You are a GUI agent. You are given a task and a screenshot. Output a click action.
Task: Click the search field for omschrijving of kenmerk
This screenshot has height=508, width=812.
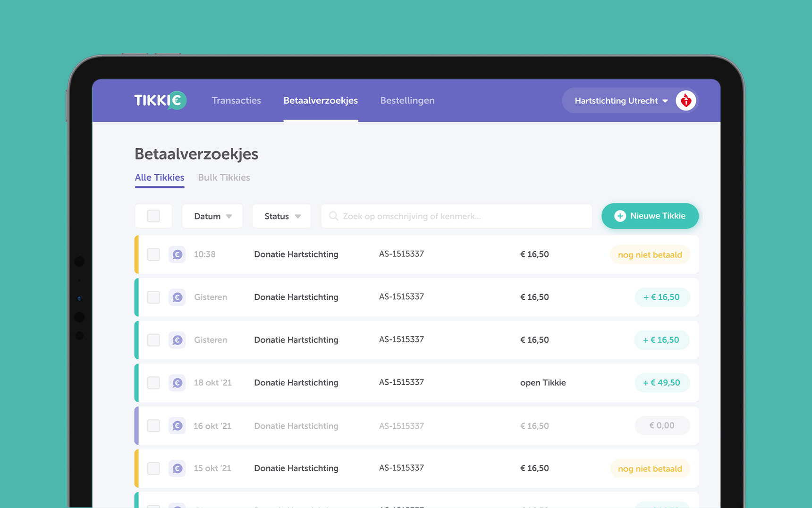click(x=457, y=216)
